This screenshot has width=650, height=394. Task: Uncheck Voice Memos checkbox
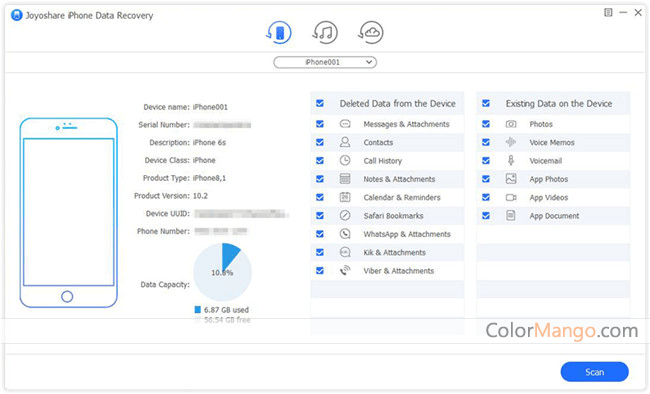coord(486,142)
